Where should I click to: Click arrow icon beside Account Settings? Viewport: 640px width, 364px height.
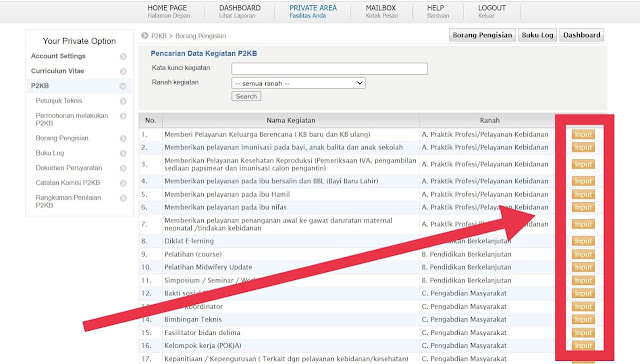pos(123,56)
